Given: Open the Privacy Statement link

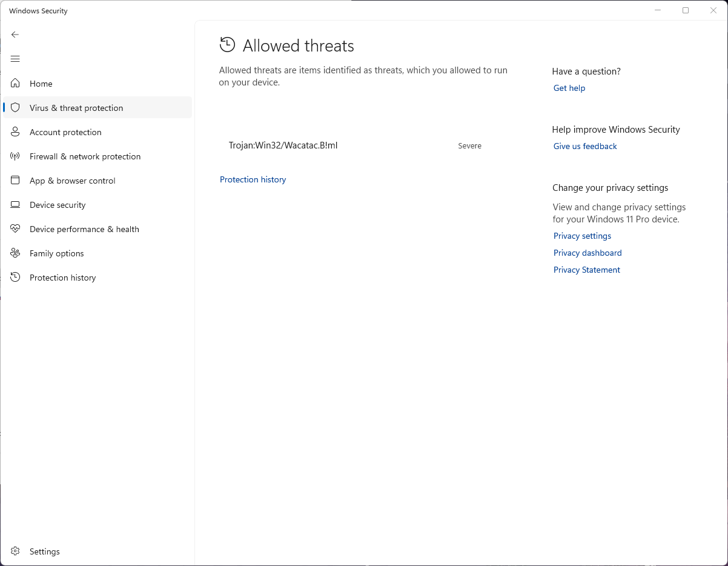Looking at the screenshot, I should pyautogui.click(x=587, y=270).
